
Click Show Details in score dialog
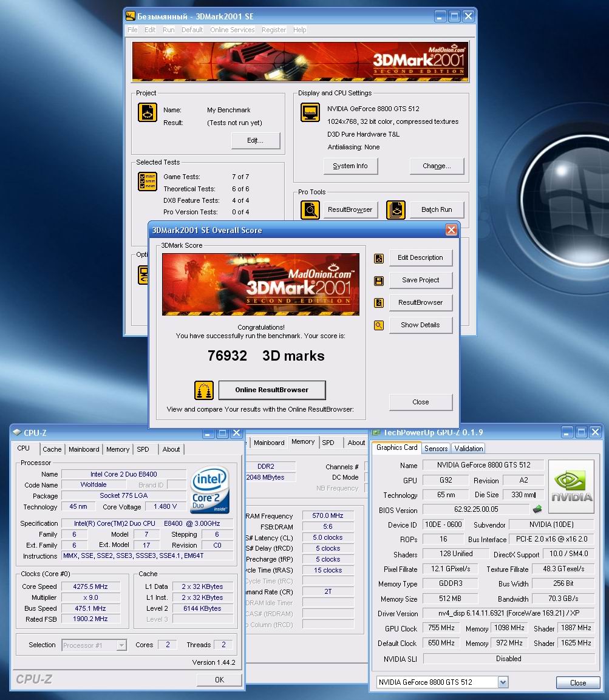(x=421, y=325)
